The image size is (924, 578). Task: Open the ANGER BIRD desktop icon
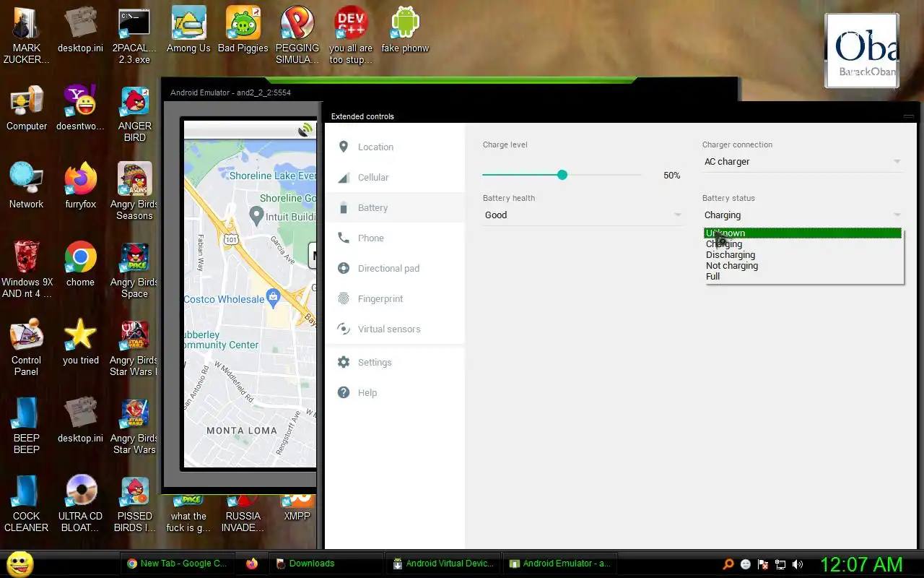pos(134,101)
